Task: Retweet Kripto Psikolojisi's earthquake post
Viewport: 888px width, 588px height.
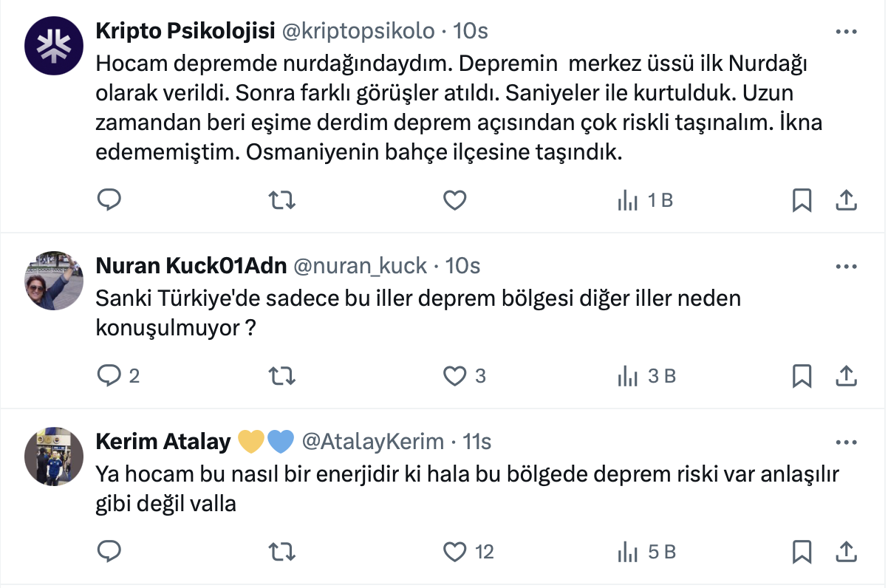Action: click(281, 200)
